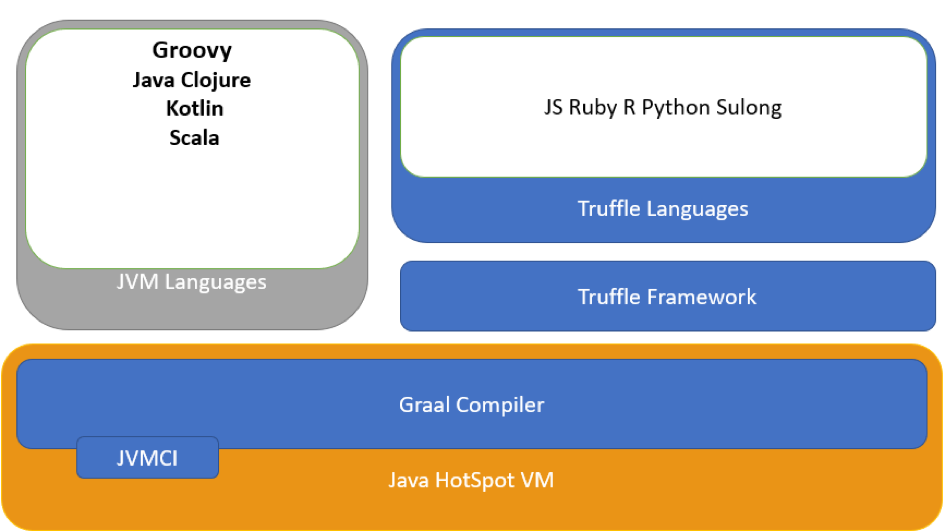
Task: Select the Truffle Framework box
Action: tap(668, 296)
